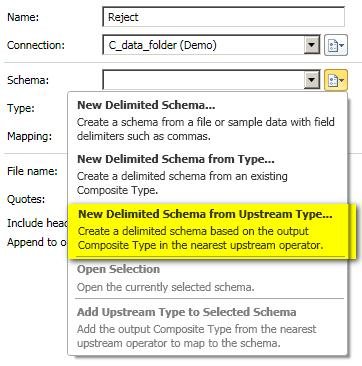Click the Connection: label

(x=36, y=45)
